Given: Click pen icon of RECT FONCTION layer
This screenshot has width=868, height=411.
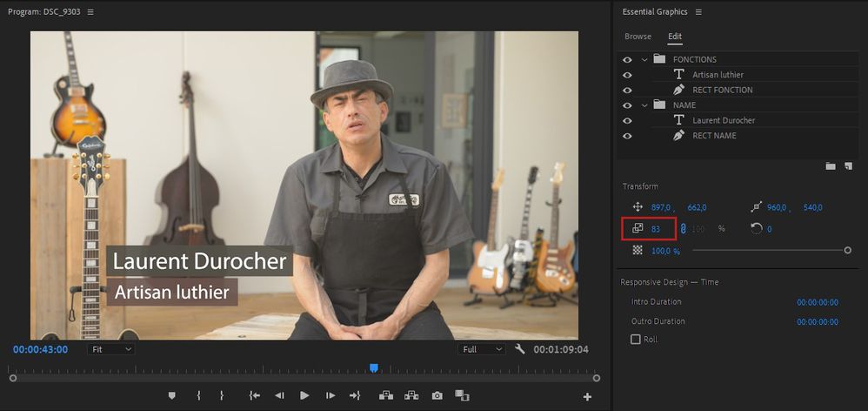Looking at the screenshot, I should coord(678,89).
